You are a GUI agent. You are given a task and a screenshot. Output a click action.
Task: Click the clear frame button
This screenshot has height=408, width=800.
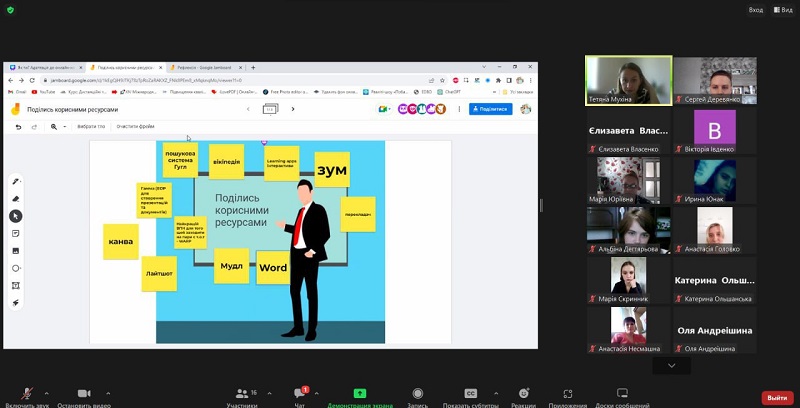tap(135, 126)
